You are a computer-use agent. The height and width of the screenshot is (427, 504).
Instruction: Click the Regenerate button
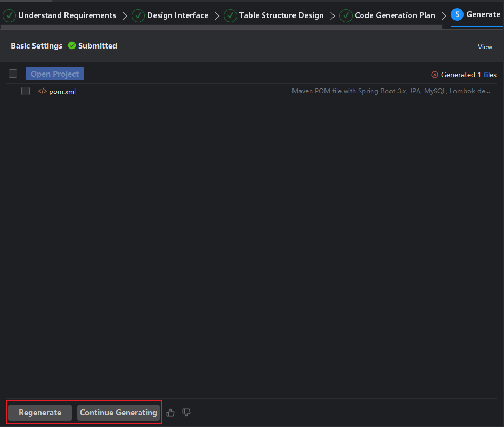pos(40,413)
